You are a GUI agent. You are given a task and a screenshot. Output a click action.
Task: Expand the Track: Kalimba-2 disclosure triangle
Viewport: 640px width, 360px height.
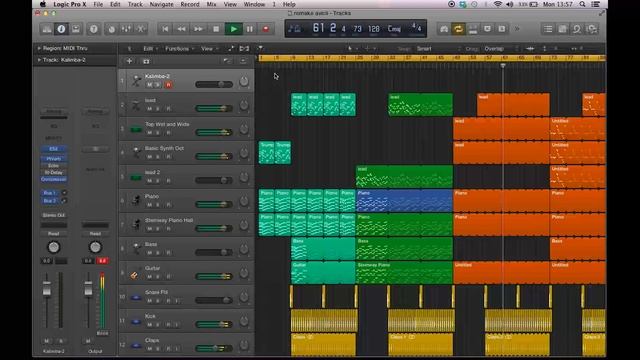[39, 60]
